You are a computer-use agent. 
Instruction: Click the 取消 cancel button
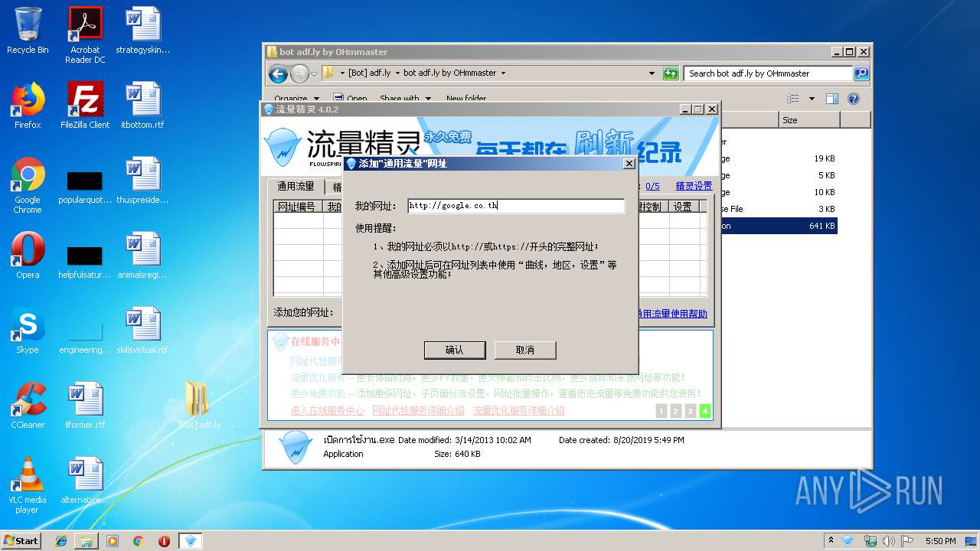point(525,350)
